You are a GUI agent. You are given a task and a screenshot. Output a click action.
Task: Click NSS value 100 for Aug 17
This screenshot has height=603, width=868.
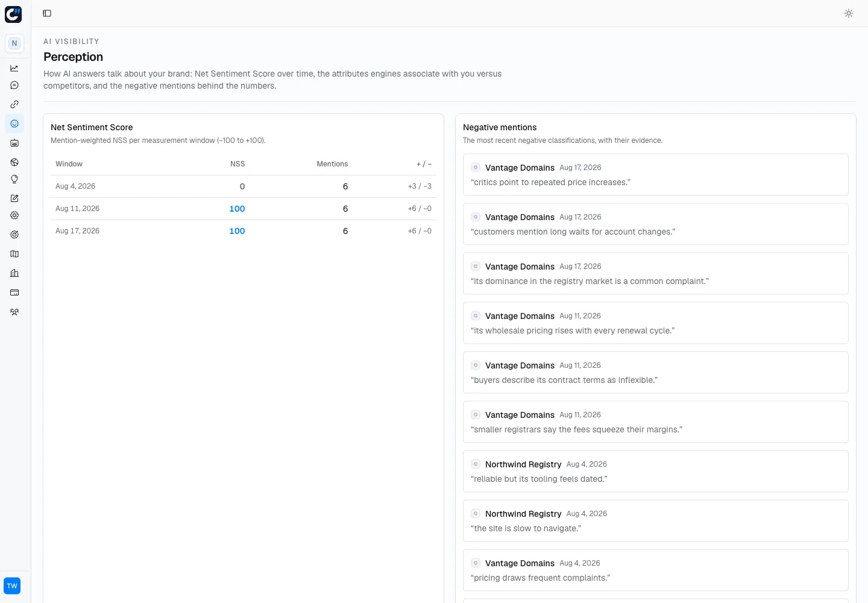pyautogui.click(x=237, y=231)
